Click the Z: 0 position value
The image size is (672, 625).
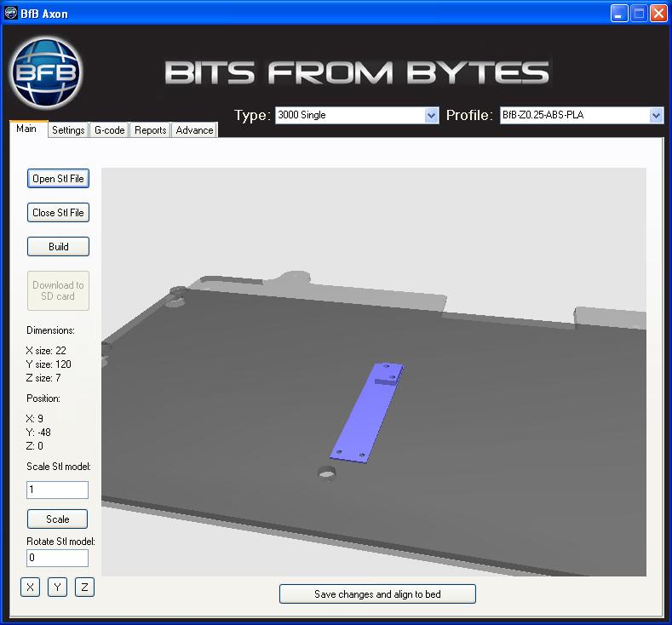click(34, 446)
